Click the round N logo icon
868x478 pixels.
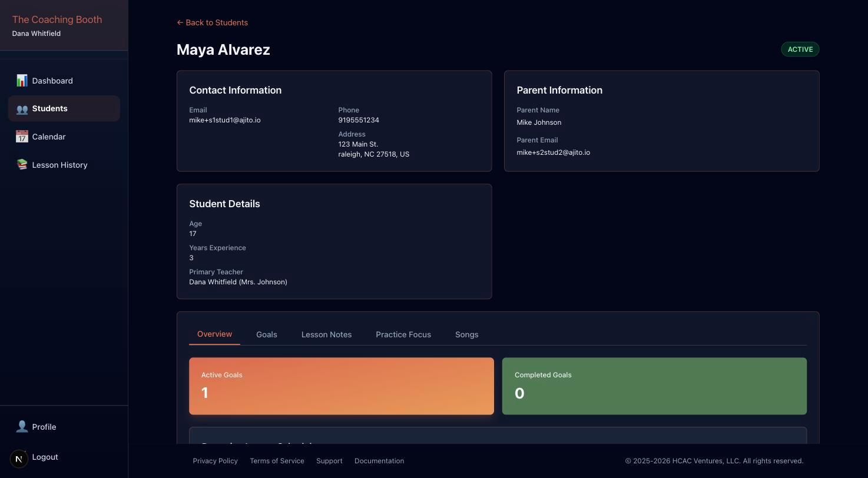(19, 459)
